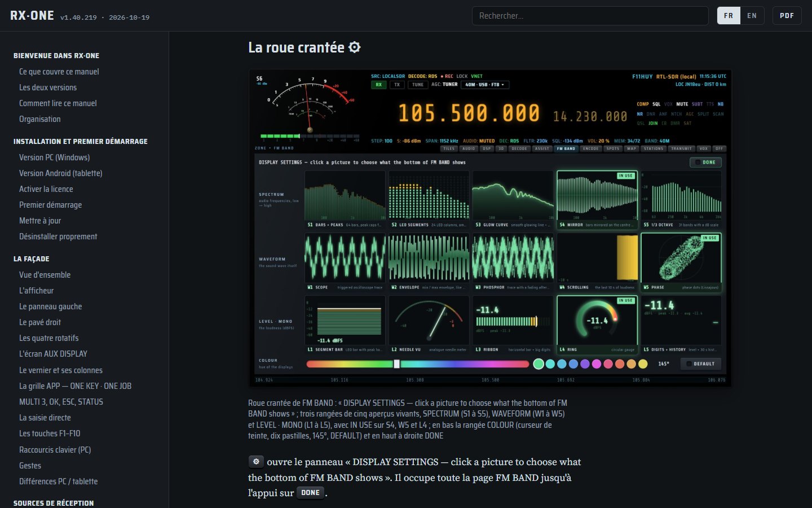Click the "LA FAÇADE" sidebar heading
The width and height of the screenshot is (812, 508).
(32, 259)
